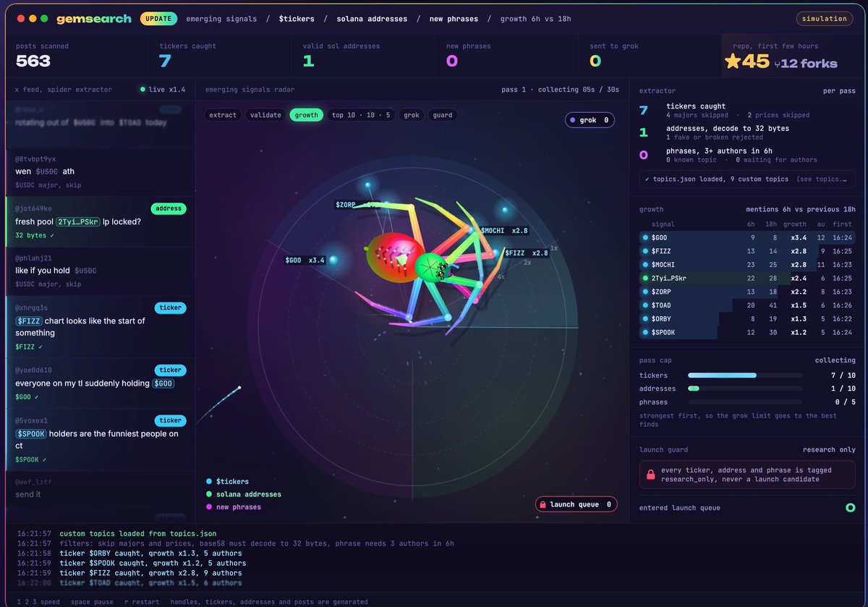
Task: Switch to the validate tab
Action: (265, 115)
